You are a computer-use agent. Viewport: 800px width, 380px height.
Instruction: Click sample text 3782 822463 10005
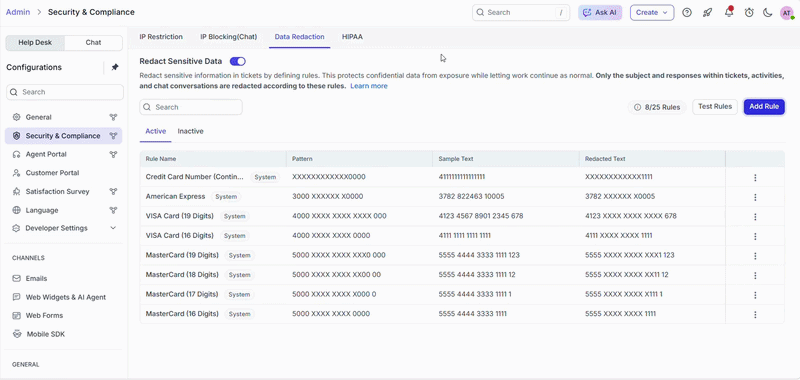(x=471, y=197)
